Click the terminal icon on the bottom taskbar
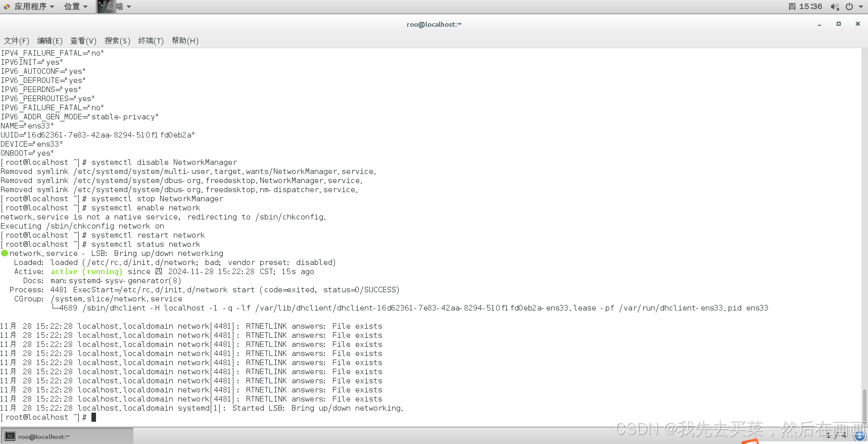The height and width of the screenshot is (444, 868). point(10,436)
